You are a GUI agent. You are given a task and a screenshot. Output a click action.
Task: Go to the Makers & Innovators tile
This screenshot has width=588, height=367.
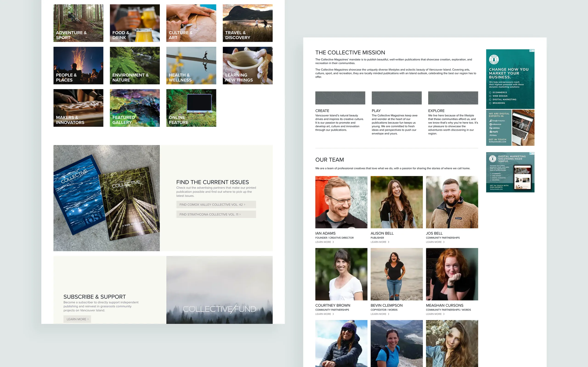[x=78, y=108]
